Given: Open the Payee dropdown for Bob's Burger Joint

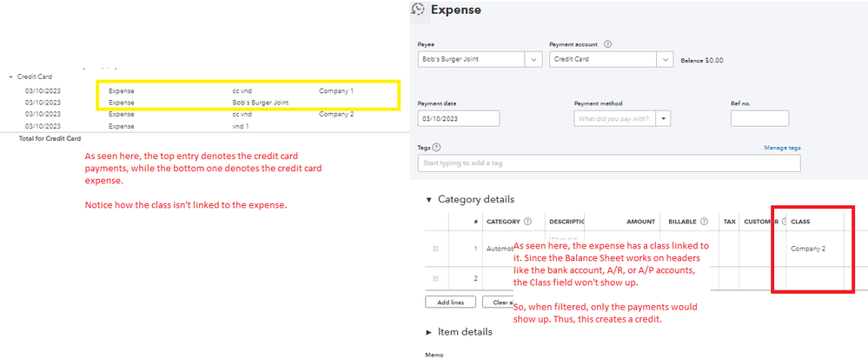Looking at the screenshot, I should (x=533, y=60).
